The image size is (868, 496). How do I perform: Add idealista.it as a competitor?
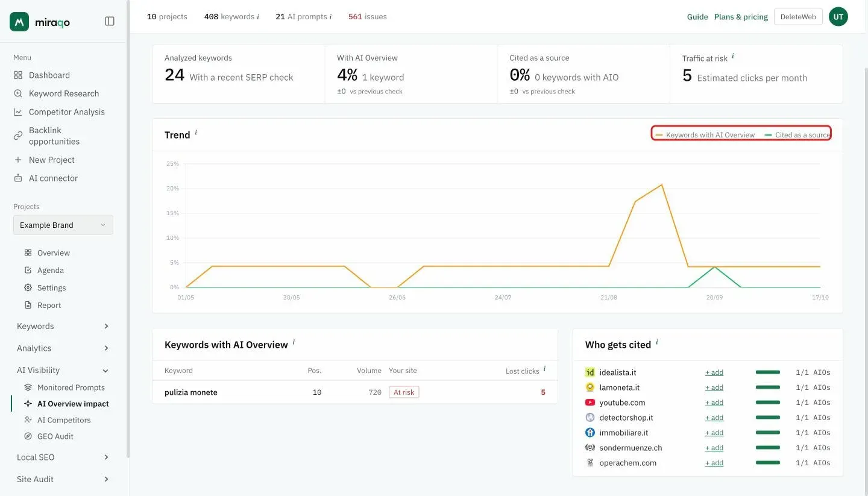[714, 372]
